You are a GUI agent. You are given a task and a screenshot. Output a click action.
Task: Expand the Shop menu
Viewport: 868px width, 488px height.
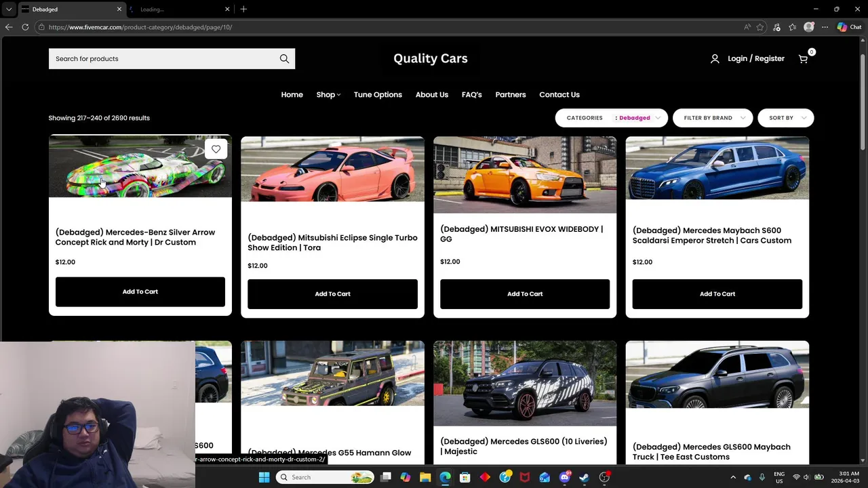pyautogui.click(x=328, y=95)
